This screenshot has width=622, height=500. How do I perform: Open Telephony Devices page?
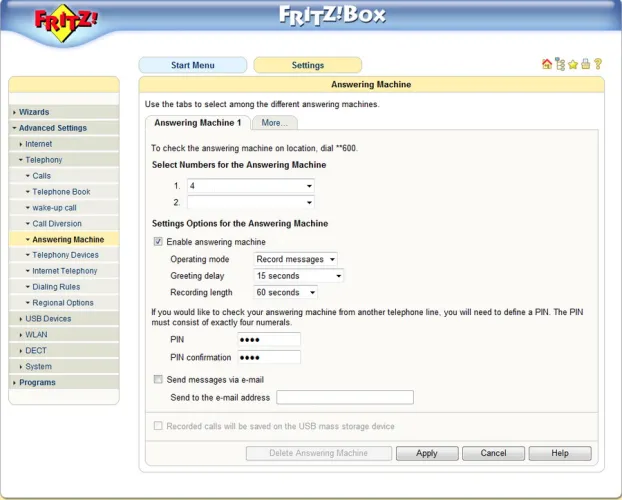[x=64, y=255]
